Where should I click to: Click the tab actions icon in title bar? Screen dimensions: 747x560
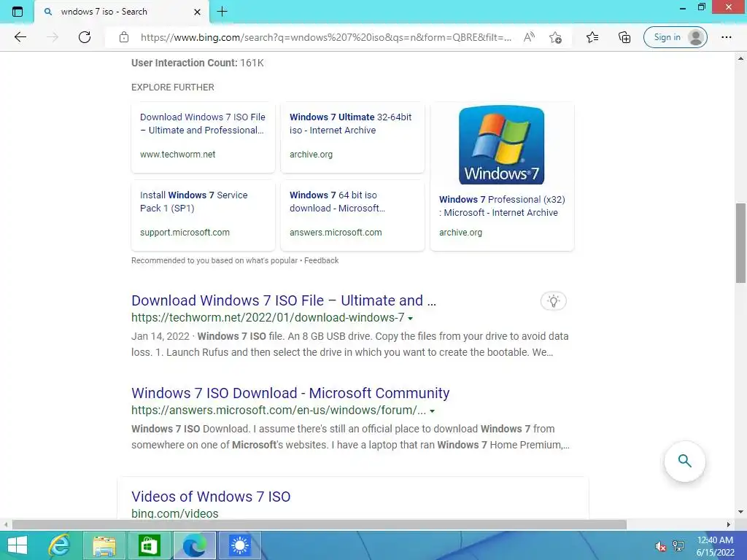(x=18, y=12)
